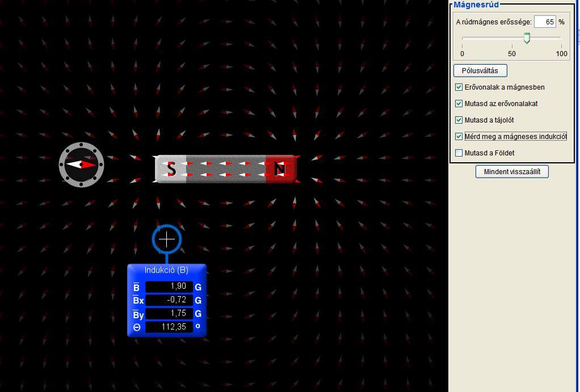Click the bar magnet's north pole N
Screen dimensions: 580x392
coord(280,169)
